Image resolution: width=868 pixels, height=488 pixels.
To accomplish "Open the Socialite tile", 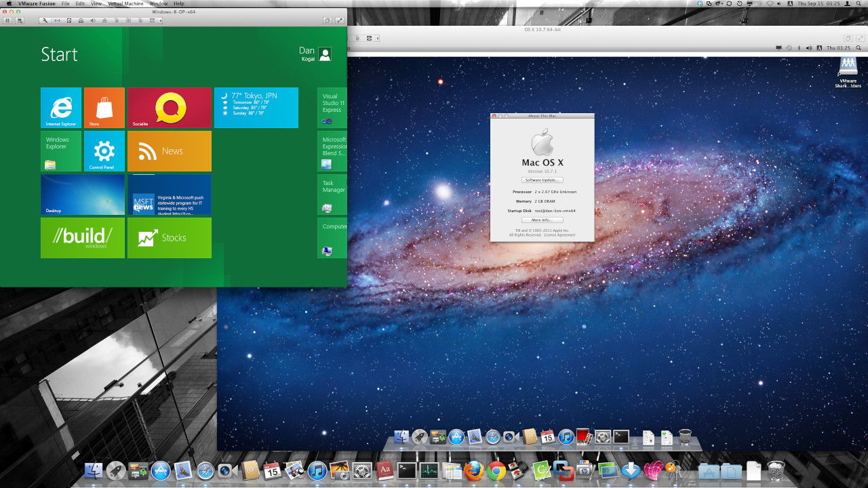I will pos(169,107).
